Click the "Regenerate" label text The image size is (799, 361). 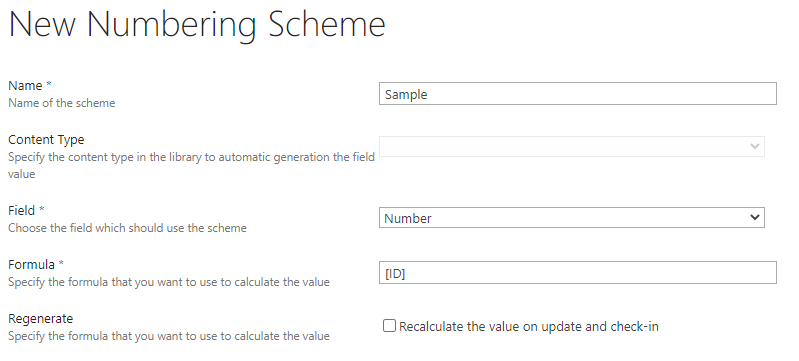(41, 319)
